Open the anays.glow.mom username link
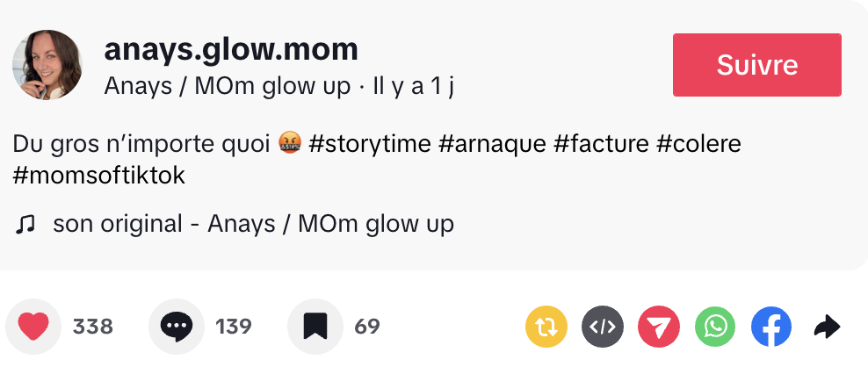 pos(231,49)
